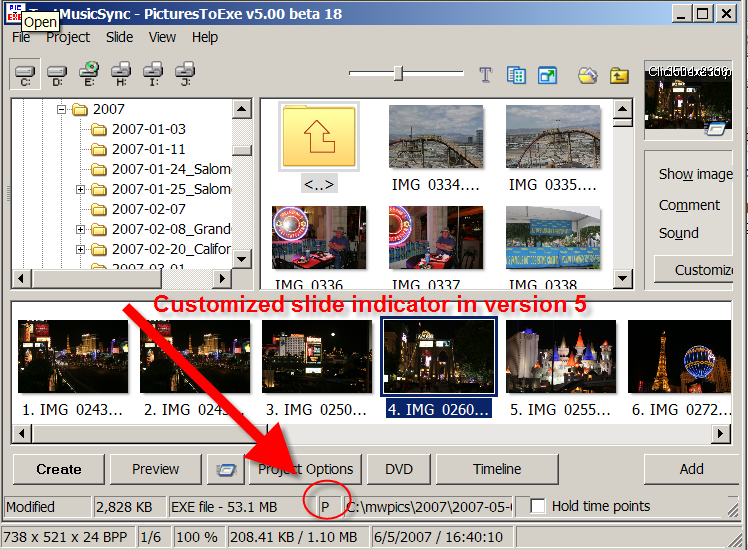Select the Show image option
This screenshot has height=550, width=748.
pyautogui.click(x=696, y=175)
